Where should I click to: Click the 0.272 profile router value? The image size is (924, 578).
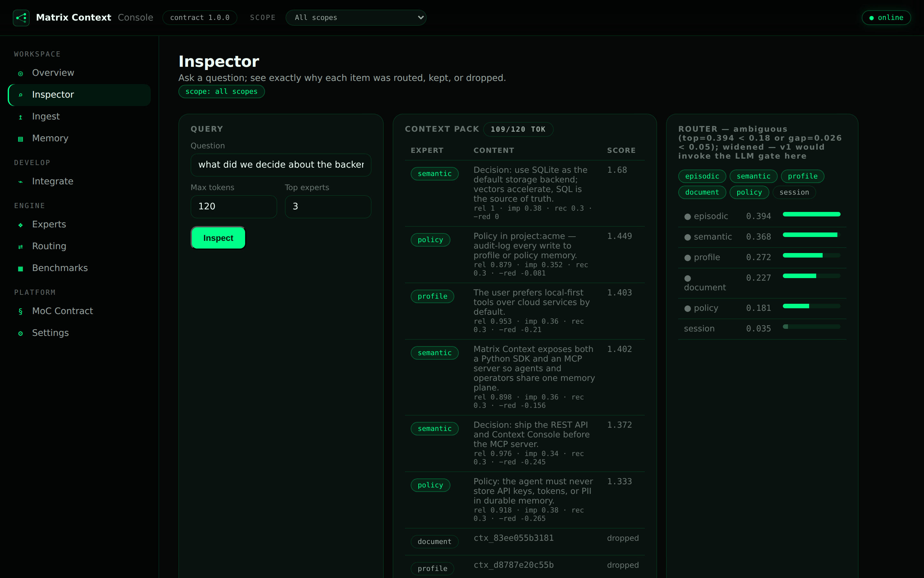point(758,258)
